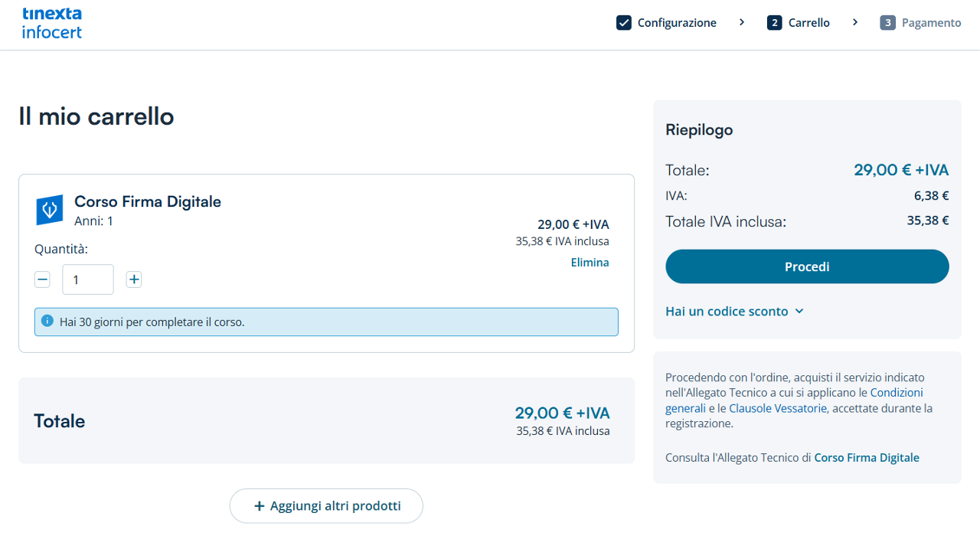Click the chevron between Configurazione and Carrello
This screenshot has width=980, height=539.
[x=741, y=22]
